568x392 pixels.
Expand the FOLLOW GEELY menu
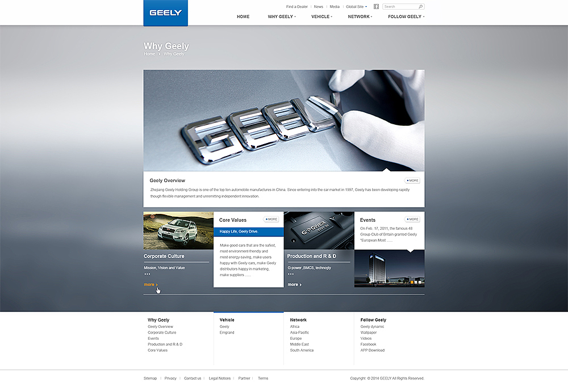406,16
